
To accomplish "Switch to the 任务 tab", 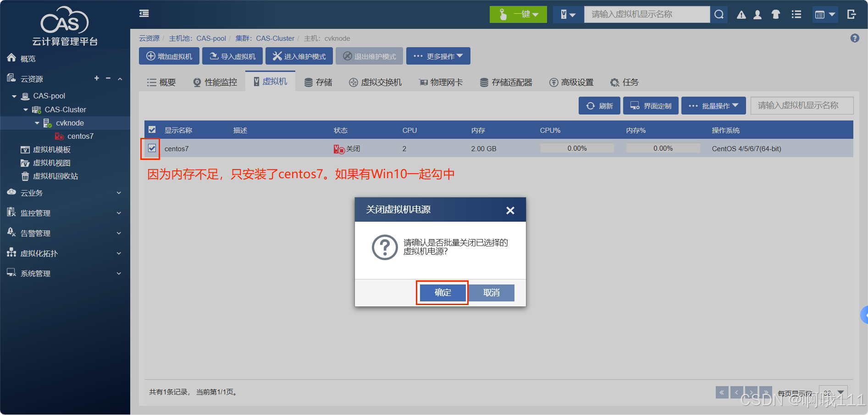I will click(624, 82).
